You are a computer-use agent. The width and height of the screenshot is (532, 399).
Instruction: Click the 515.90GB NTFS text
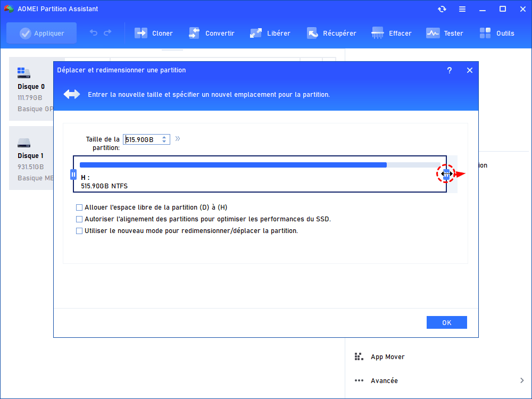click(104, 186)
